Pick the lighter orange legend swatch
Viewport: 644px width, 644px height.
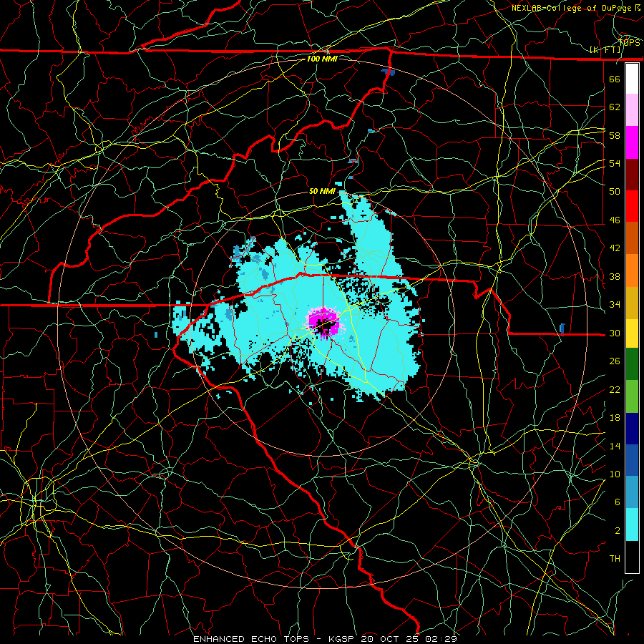(632, 270)
